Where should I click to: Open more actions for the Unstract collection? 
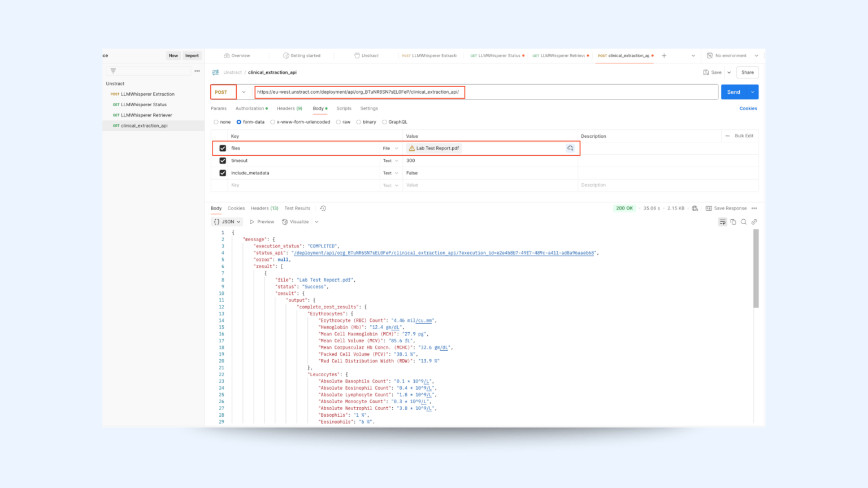click(197, 70)
